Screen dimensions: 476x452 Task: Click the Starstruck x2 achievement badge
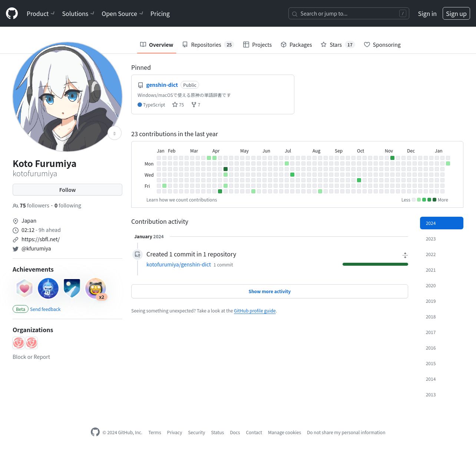(x=96, y=288)
